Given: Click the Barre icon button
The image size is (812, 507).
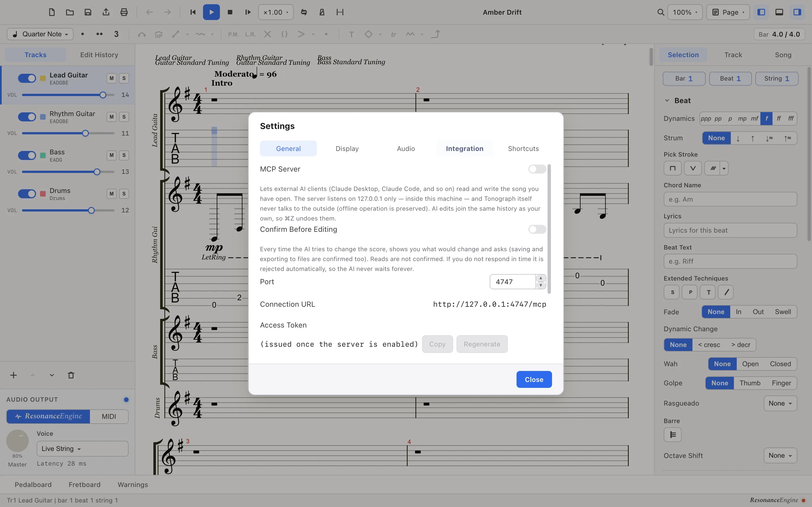Looking at the screenshot, I should 673,435.
